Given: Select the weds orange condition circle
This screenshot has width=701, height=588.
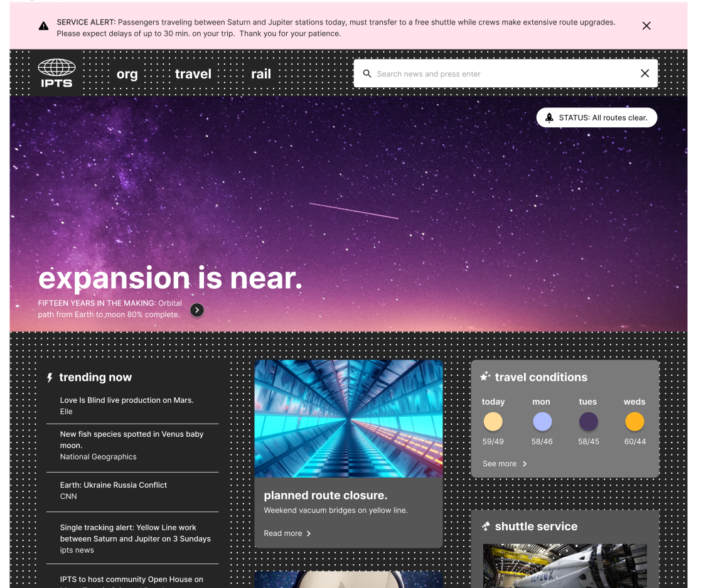Looking at the screenshot, I should pyautogui.click(x=634, y=422).
